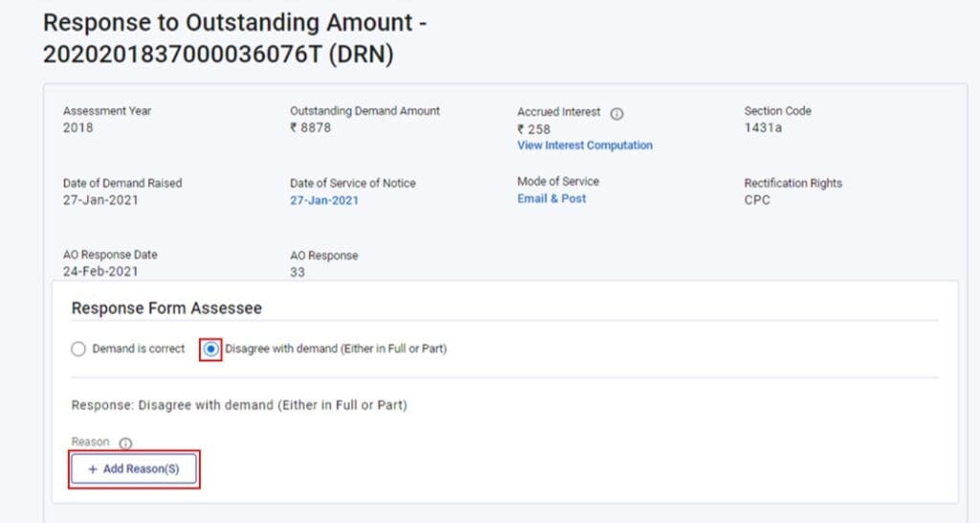The width and height of the screenshot is (980, 523).
Task: Click the Accrued Interest value ₹ 258
Action: 533,129
